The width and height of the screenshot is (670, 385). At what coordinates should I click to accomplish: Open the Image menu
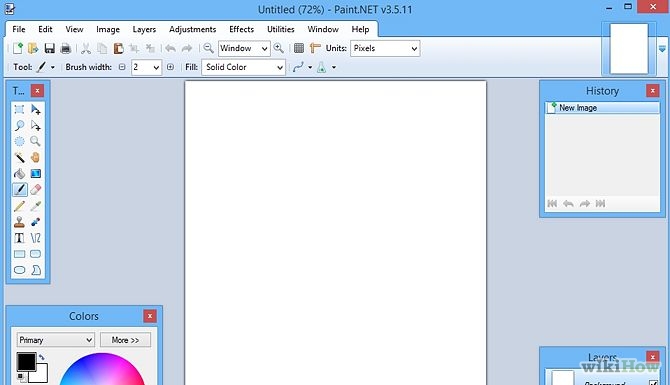108,29
